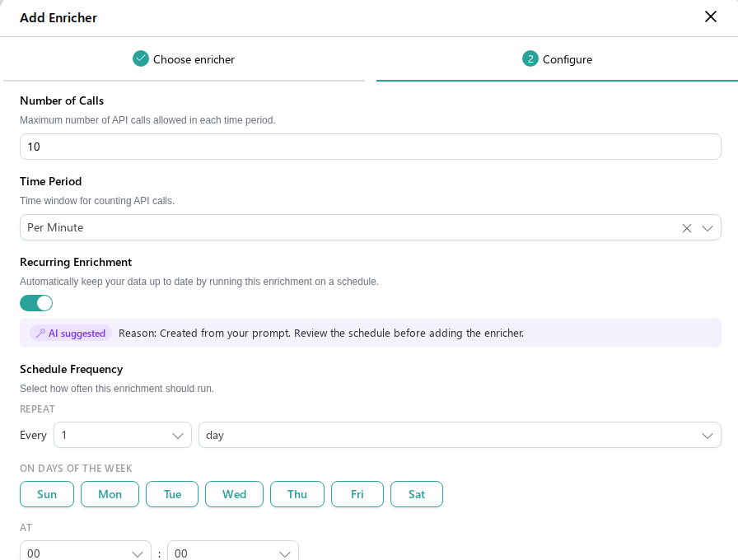738x560 pixels.
Task: Open the hour dropdown under AT
Action: point(86,552)
